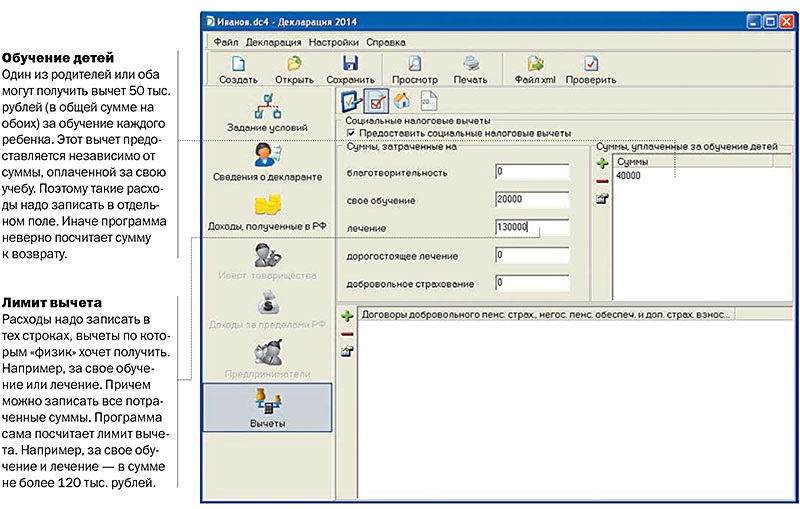Click the лечение amount field
Image resolution: width=800 pixels, height=509 pixels.
pyautogui.click(x=531, y=227)
